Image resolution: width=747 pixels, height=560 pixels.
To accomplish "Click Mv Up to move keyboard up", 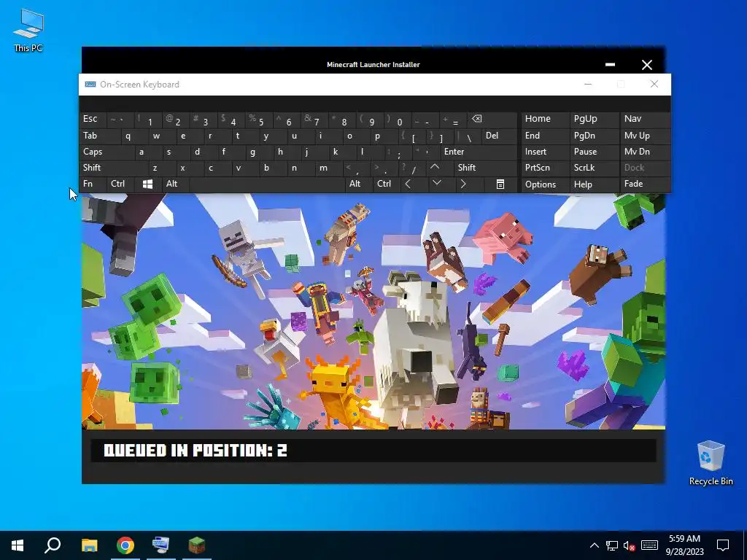I will pos(645,136).
